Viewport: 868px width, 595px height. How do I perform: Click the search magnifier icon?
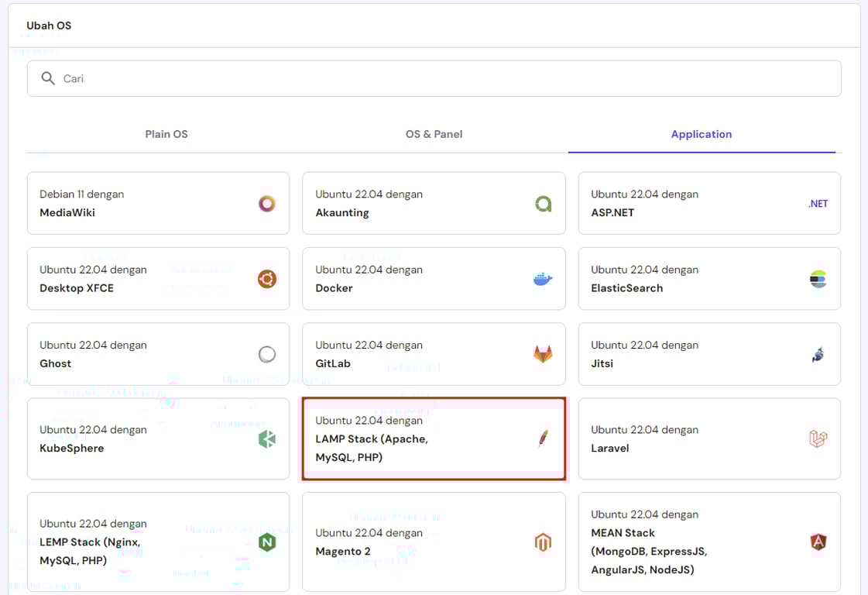[48, 78]
